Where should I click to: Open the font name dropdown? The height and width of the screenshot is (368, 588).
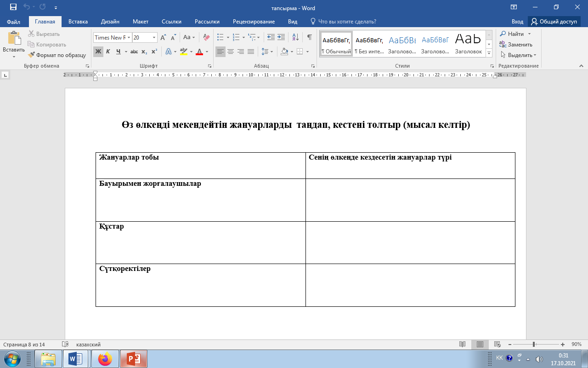129,38
